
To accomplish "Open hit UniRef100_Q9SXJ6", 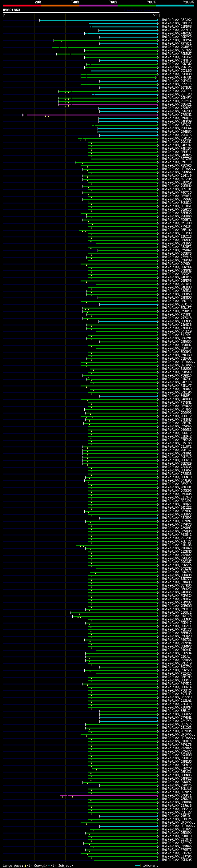I will tap(177, 135).
